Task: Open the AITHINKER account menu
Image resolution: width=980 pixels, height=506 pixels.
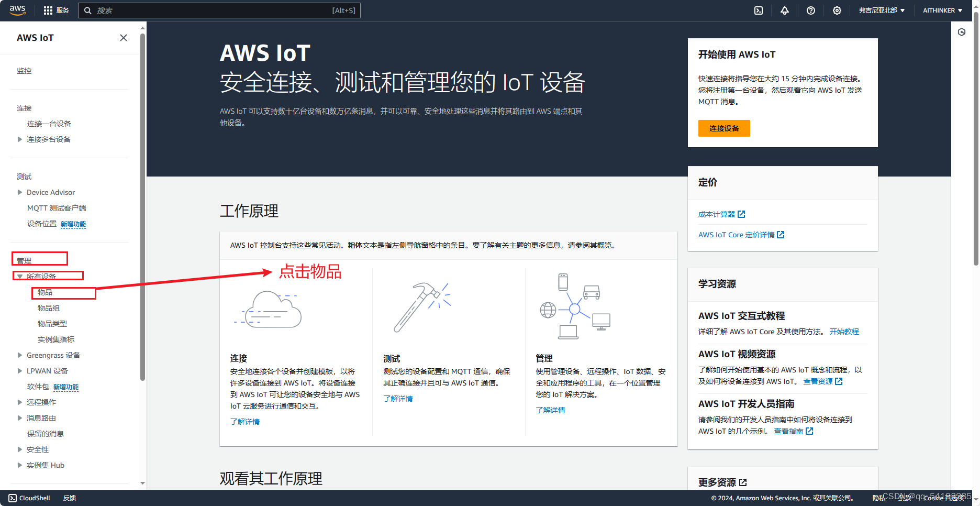Action: [942, 10]
